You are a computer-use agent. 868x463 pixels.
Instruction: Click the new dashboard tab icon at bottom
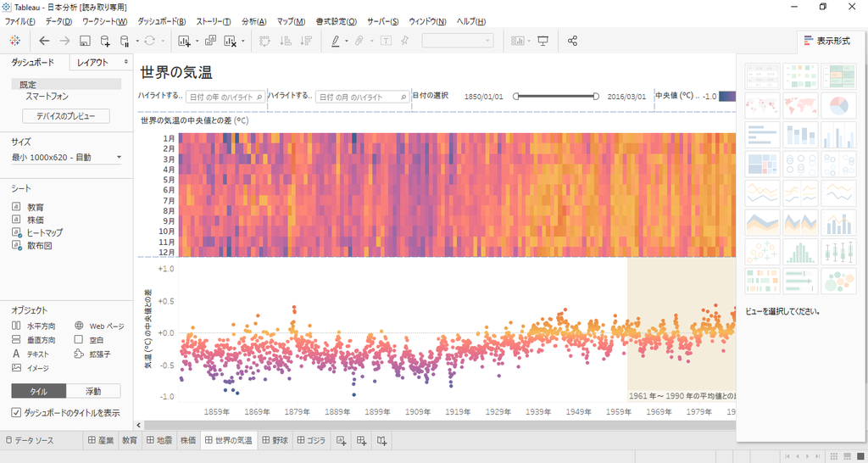coord(361,441)
